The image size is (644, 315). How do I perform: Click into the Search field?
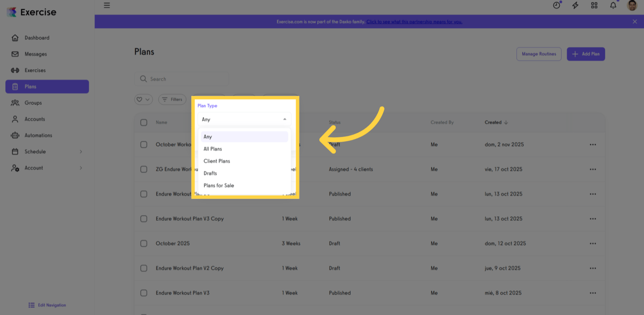click(x=182, y=79)
